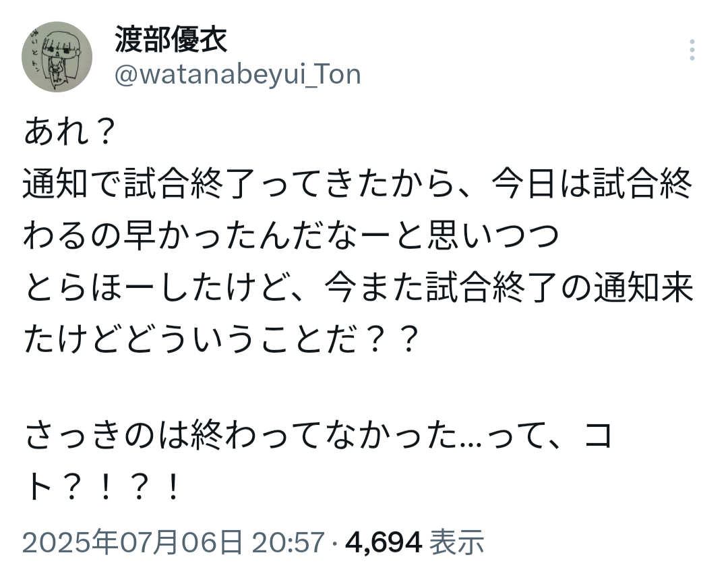Click the phrase 今また試合終了の通知来
The image size is (728, 578).
pos(508,287)
